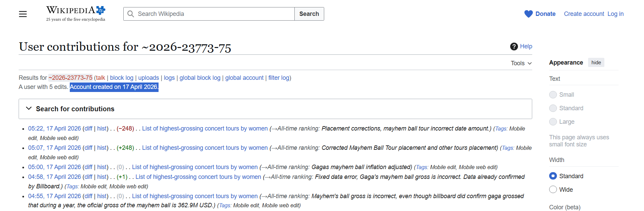Select Small text size radio

(x=553, y=95)
